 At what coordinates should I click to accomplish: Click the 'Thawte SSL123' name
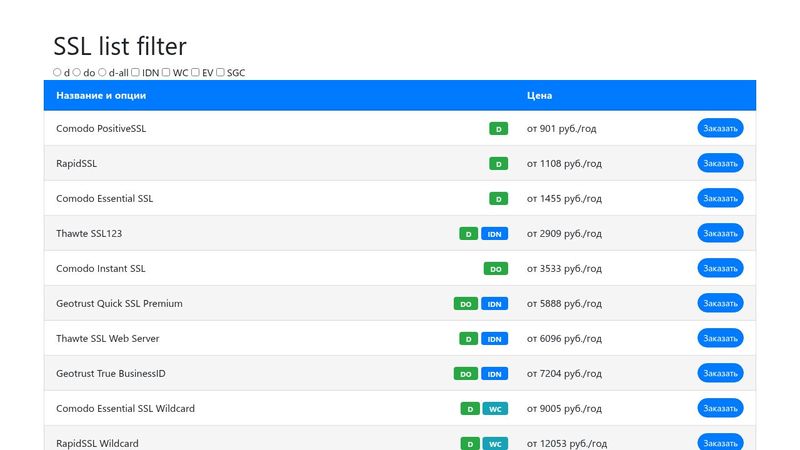pyautogui.click(x=89, y=234)
